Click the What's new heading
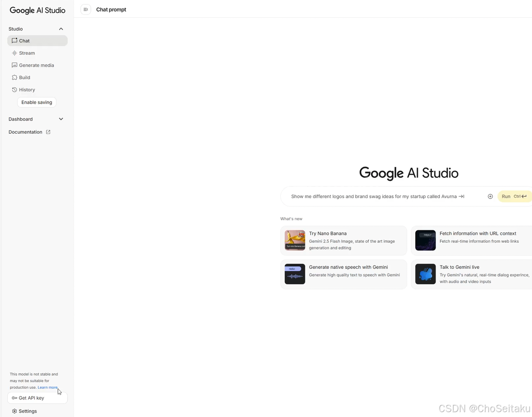 tap(291, 219)
